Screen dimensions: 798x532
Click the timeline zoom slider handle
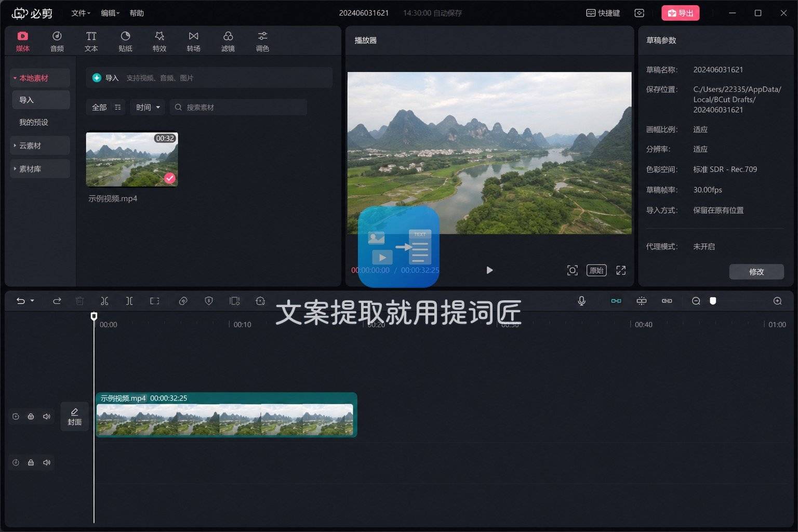pyautogui.click(x=713, y=301)
